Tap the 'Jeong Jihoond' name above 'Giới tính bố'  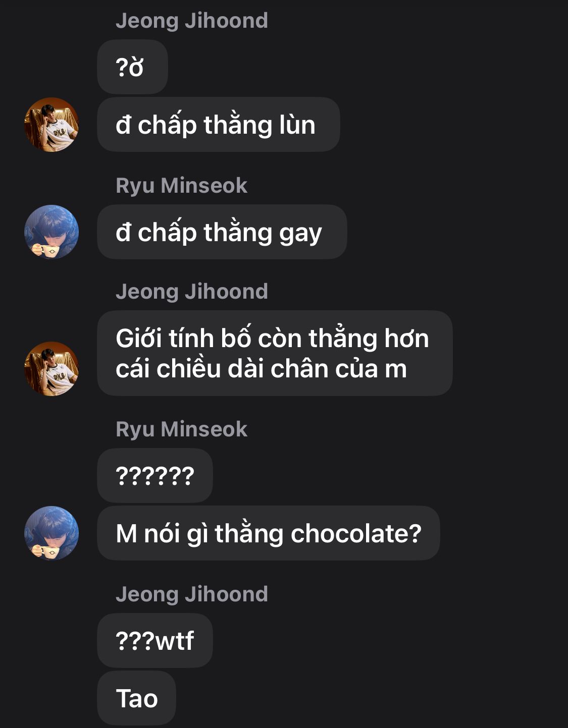192,292
